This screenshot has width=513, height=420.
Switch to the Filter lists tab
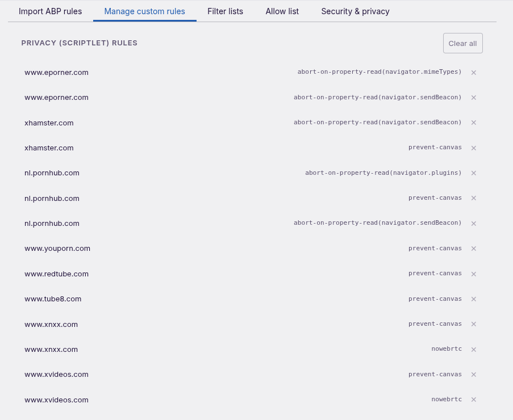(x=225, y=11)
